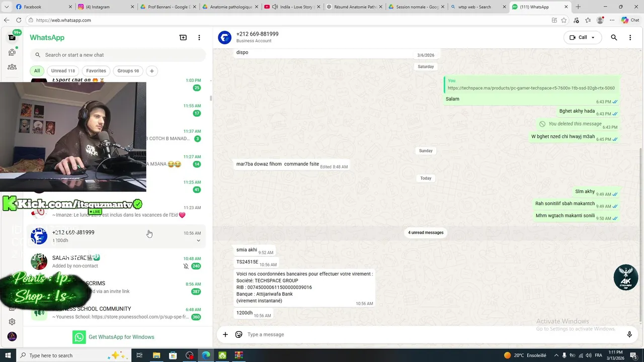The height and width of the screenshot is (362, 644).
Task: Open the YOUNESS SCHOOL COMMUNITY chat
Action: coord(116,313)
